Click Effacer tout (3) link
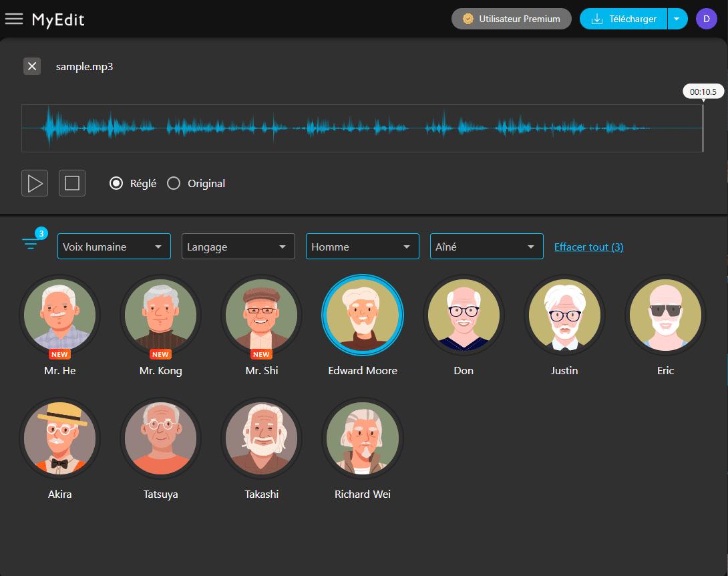This screenshot has height=576, width=728. 588,247
